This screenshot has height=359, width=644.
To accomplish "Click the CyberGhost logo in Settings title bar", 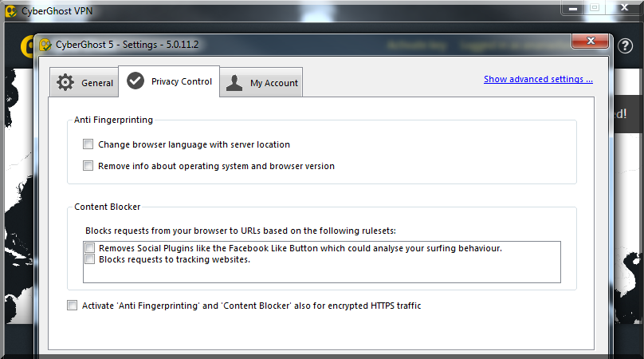I will point(45,45).
